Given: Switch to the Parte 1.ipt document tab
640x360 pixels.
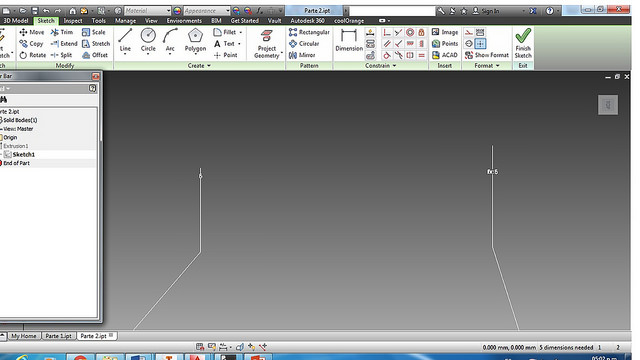Looking at the screenshot, I should (58, 336).
